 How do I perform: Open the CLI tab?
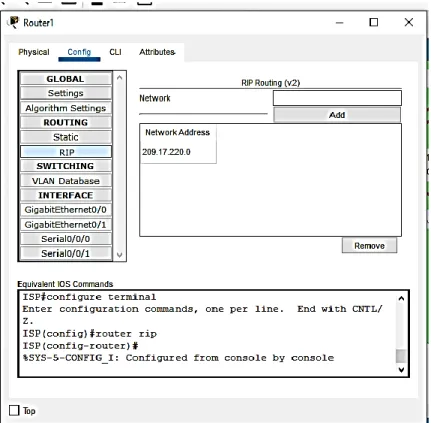click(x=115, y=52)
